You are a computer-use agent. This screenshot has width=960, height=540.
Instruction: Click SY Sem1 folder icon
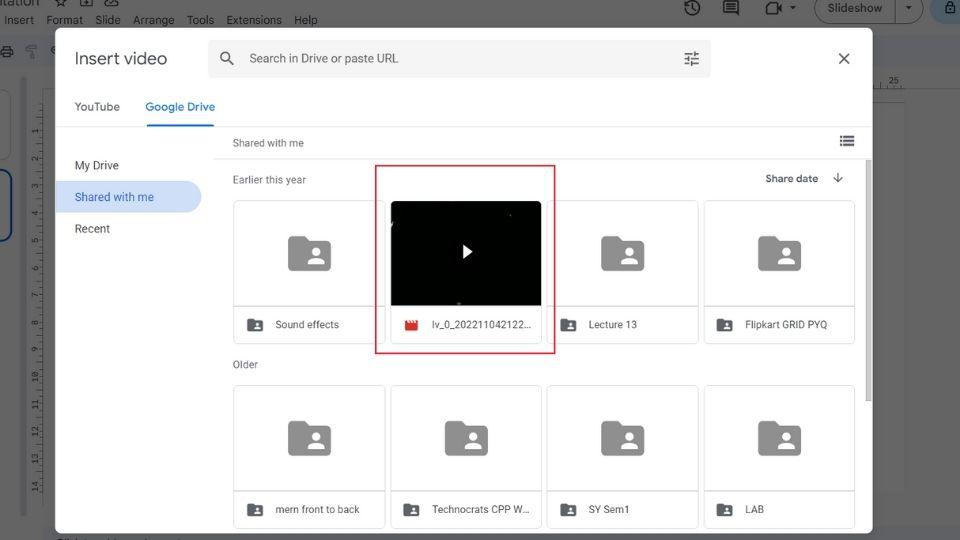(x=623, y=438)
